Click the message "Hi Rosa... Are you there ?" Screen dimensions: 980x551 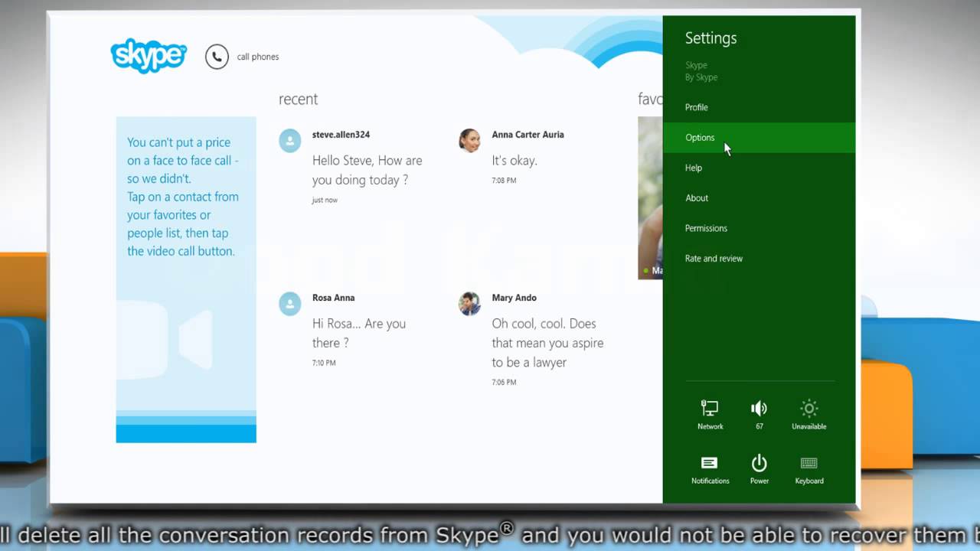point(359,333)
